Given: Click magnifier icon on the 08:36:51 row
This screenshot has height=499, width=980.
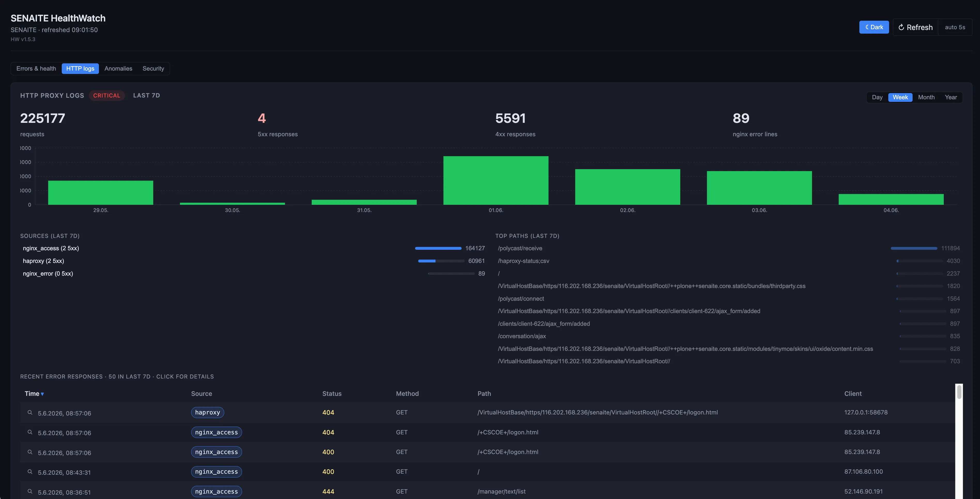Looking at the screenshot, I should coord(30,492).
